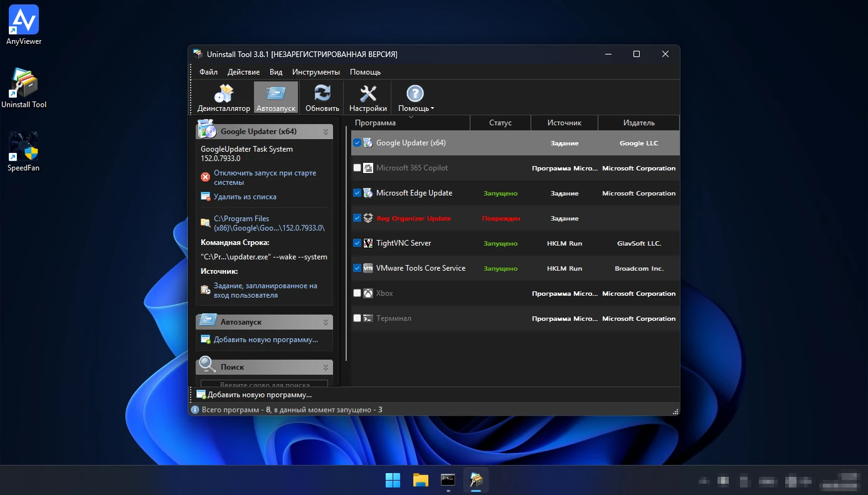Open the C:\Program Files Google folder path link
Viewport: 868px width, 495px height.
tap(269, 223)
